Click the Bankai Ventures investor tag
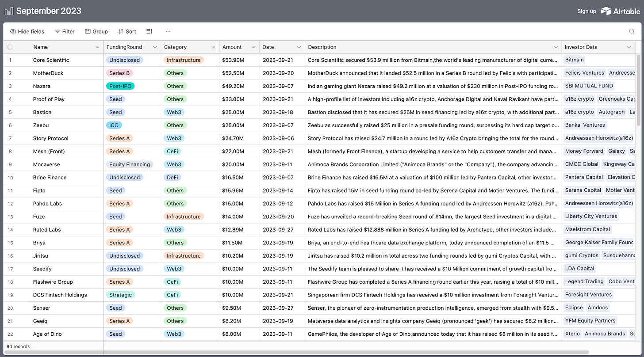 coord(585,125)
